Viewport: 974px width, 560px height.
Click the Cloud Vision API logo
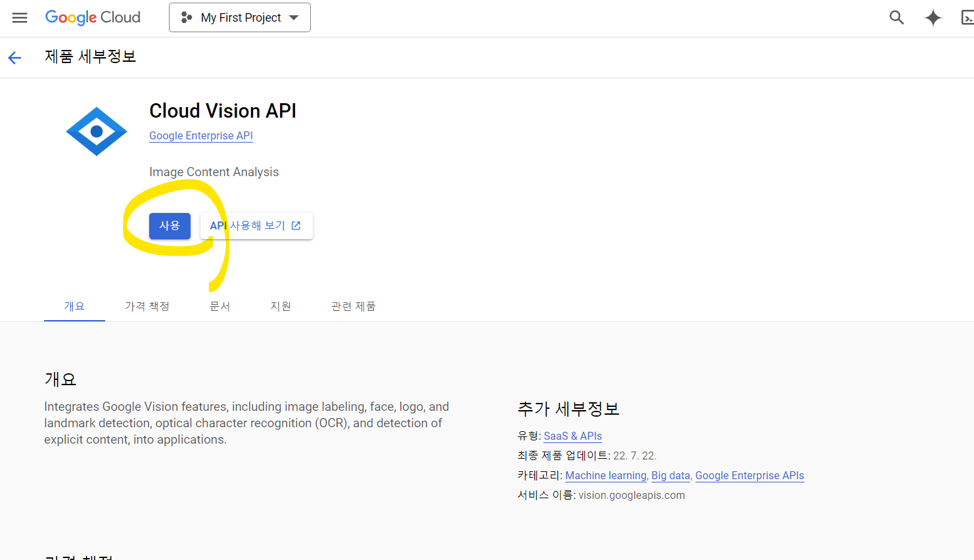click(97, 131)
